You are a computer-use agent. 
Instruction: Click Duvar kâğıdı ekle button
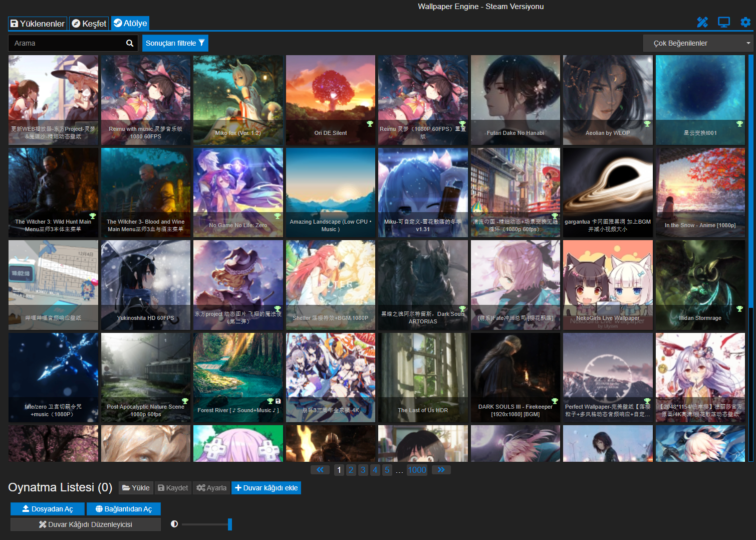266,488
